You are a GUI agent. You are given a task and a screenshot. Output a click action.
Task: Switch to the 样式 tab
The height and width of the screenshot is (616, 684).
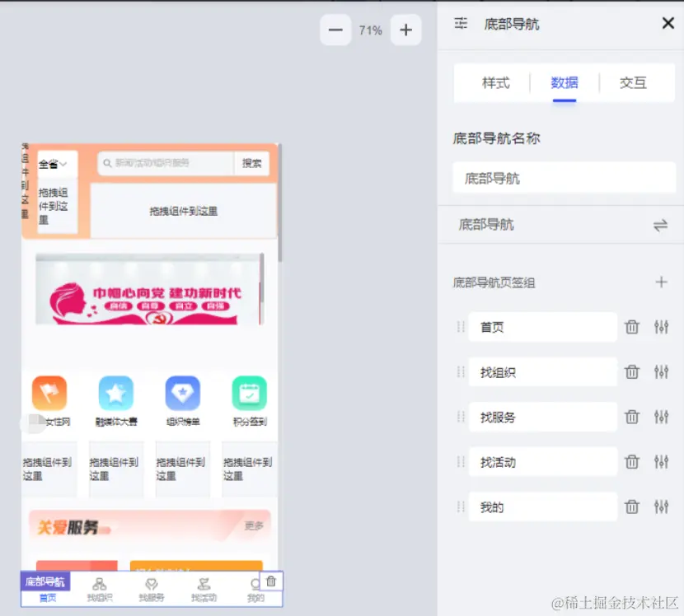click(x=494, y=83)
